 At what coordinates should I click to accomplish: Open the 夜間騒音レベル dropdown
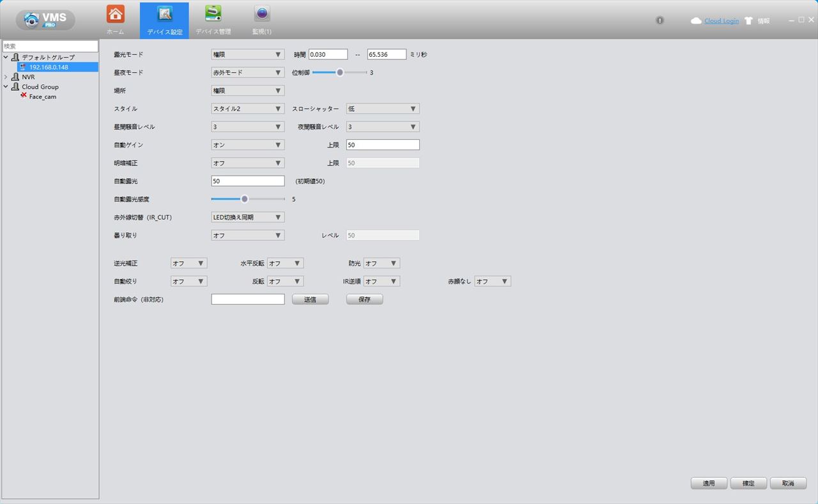(x=383, y=126)
